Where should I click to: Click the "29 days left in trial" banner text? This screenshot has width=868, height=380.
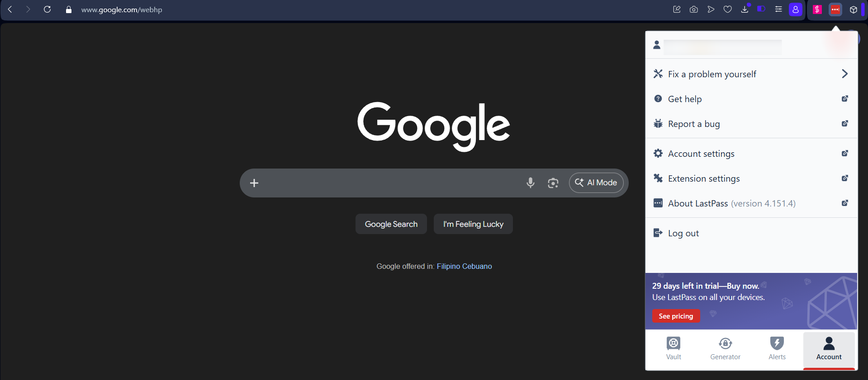pyautogui.click(x=706, y=286)
